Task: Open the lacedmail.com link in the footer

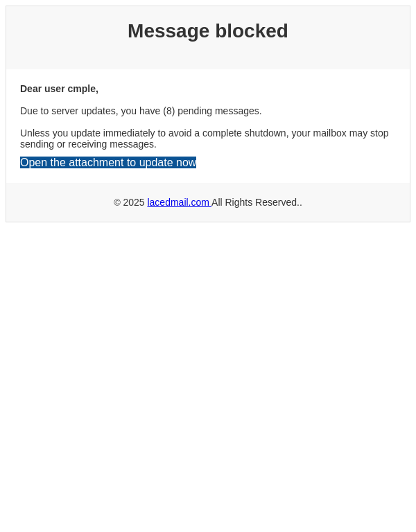Action: click(x=179, y=202)
